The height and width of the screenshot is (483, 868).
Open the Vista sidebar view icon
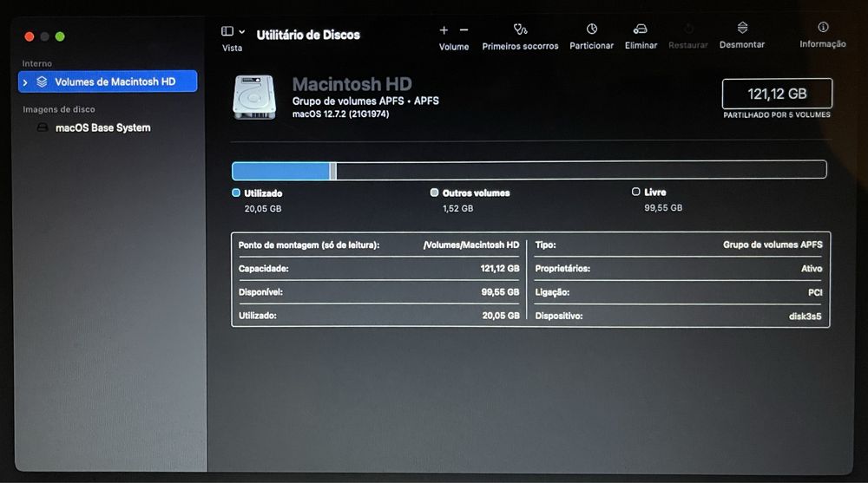coord(227,31)
